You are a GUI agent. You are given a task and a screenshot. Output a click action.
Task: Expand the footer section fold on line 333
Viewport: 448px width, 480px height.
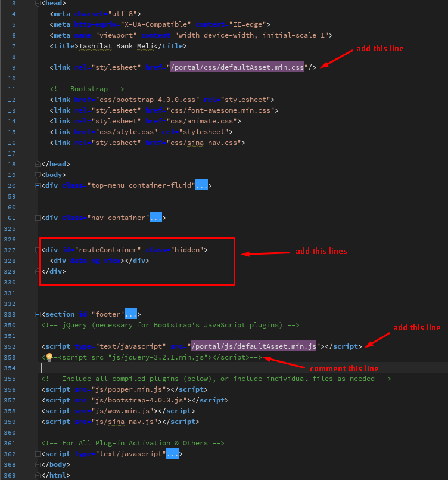[x=38, y=314]
